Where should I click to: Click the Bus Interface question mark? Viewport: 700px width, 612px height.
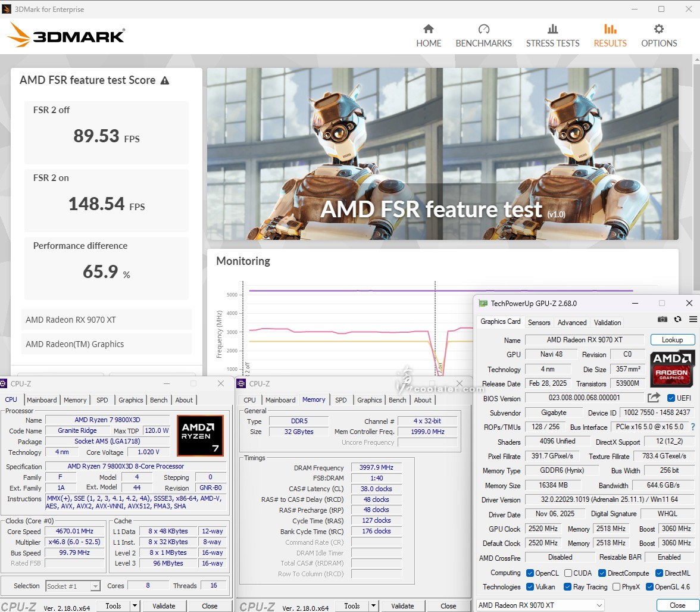point(692,427)
